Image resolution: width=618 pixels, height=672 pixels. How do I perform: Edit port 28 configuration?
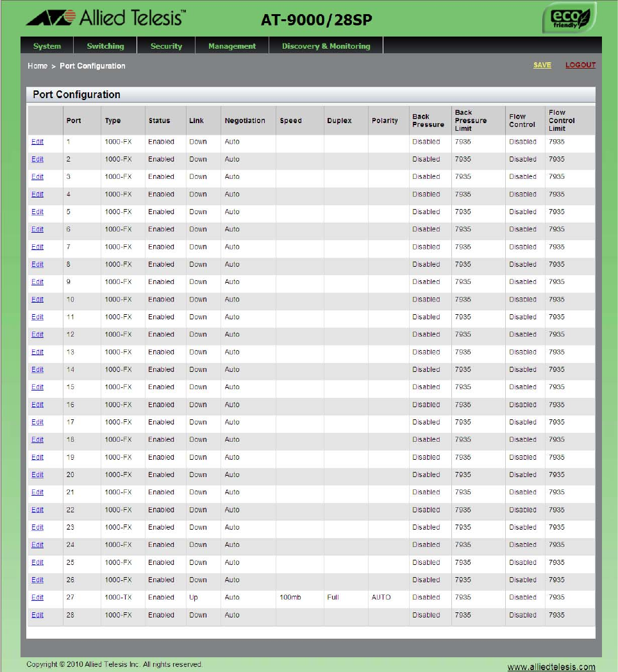click(37, 615)
